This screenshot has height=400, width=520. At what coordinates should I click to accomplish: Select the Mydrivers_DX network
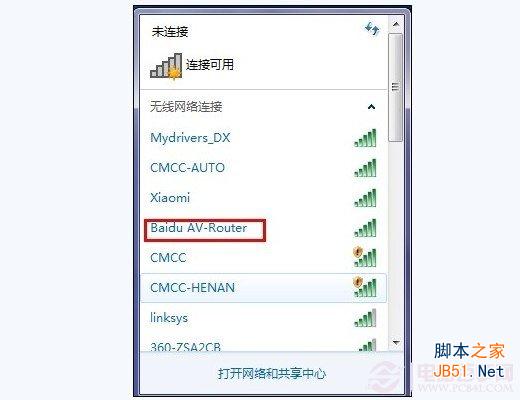pos(264,138)
